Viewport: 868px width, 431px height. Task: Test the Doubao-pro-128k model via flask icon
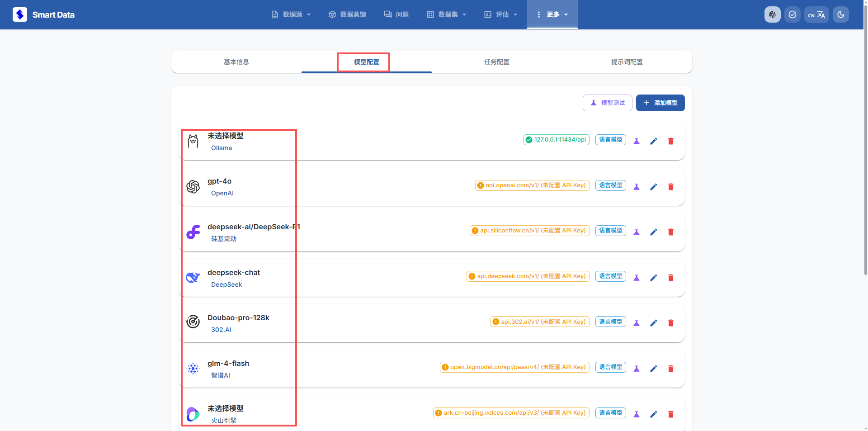pyautogui.click(x=637, y=323)
